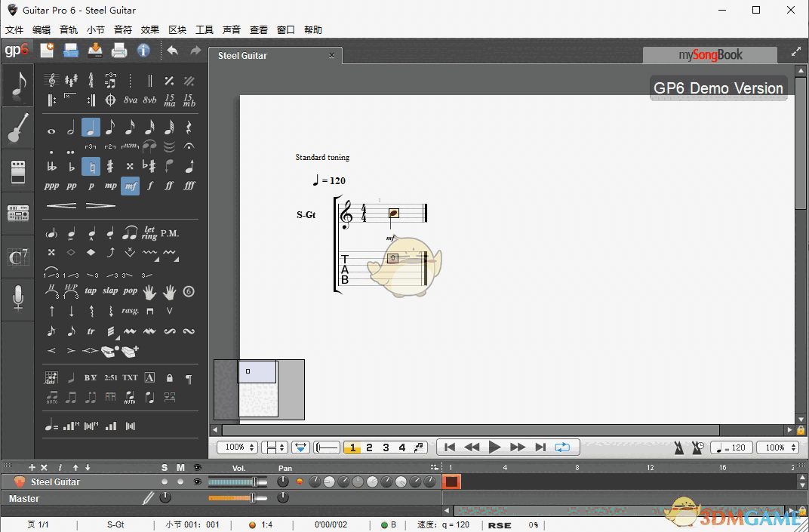Mute the Steel Guitar track
The image size is (809, 532).
pos(180,481)
